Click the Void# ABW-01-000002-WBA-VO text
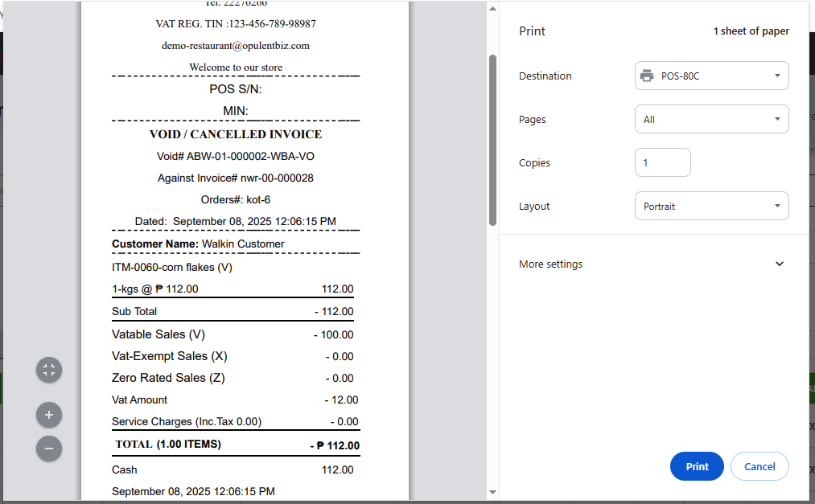 tap(236, 156)
